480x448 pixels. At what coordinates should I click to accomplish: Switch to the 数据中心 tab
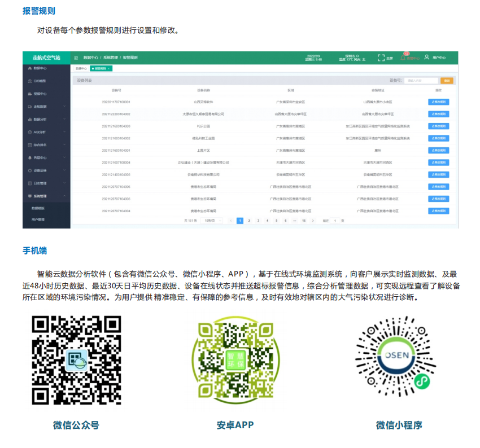[81, 68]
